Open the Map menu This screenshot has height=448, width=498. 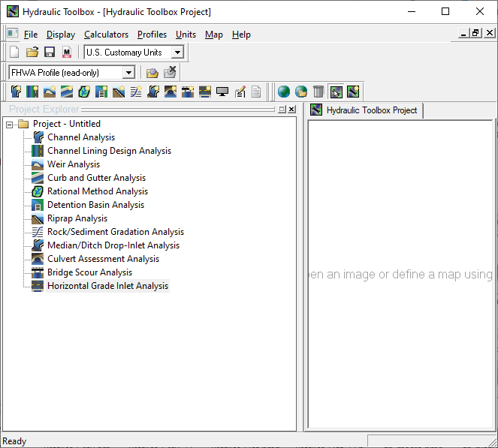pos(214,35)
